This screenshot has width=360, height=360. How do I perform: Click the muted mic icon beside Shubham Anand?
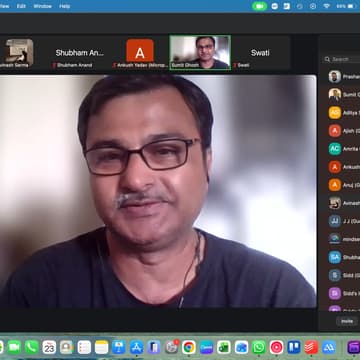tap(54, 65)
